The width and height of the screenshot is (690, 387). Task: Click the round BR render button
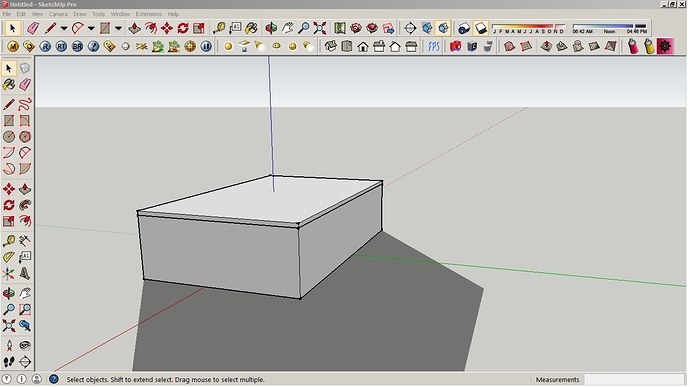click(x=77, y=46)
